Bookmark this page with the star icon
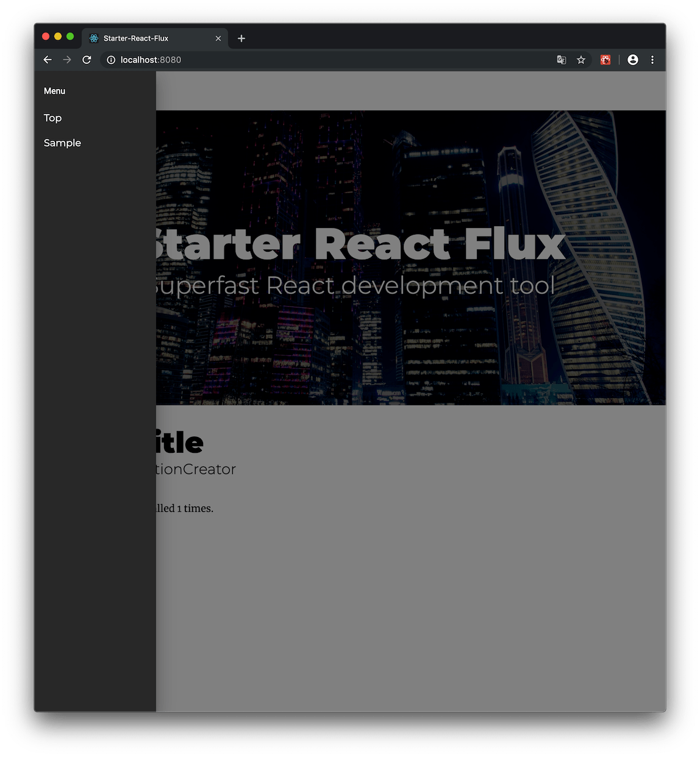The width and height of the screenshot is (700, 757). (581, 60)
